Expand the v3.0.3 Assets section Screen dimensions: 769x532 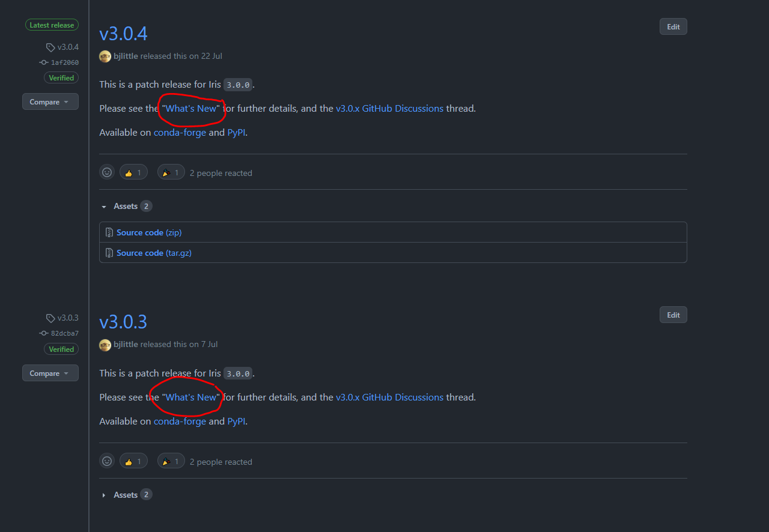(126, 495)
